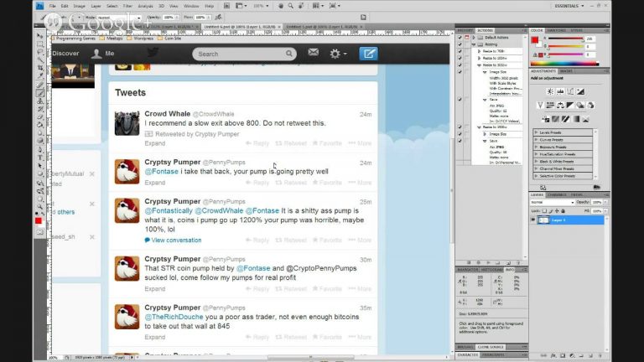Switch to the Swatches tab
The width and height of the screenshot is (644, 362).
coord(556,30)
